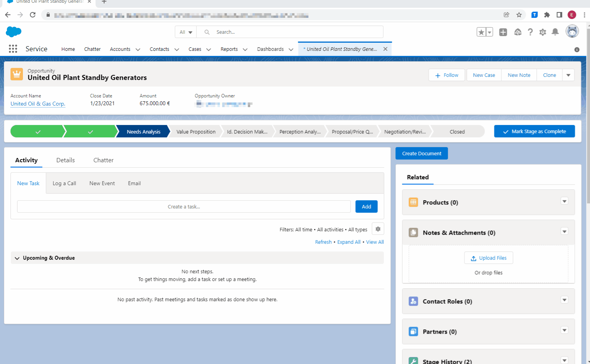Click the Partners related list icon

tap(413, 331)
